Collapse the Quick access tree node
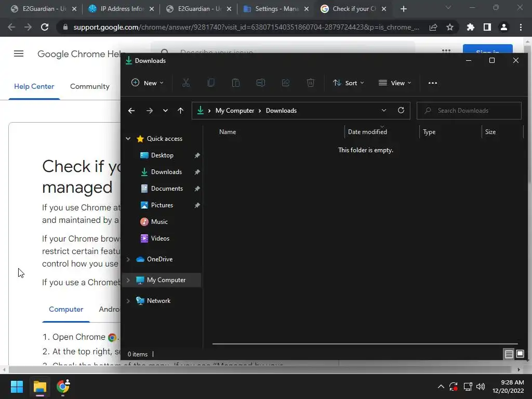The image size is (532, 399). tap(128, 138)
